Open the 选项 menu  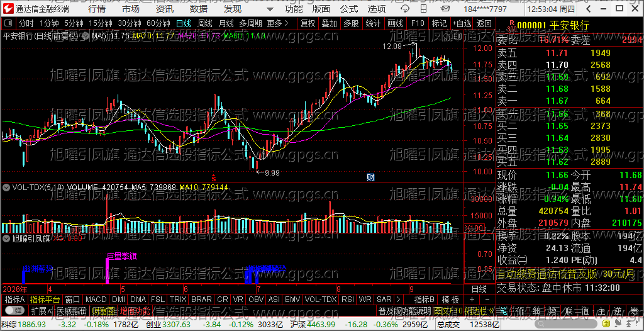pos(377,9)
